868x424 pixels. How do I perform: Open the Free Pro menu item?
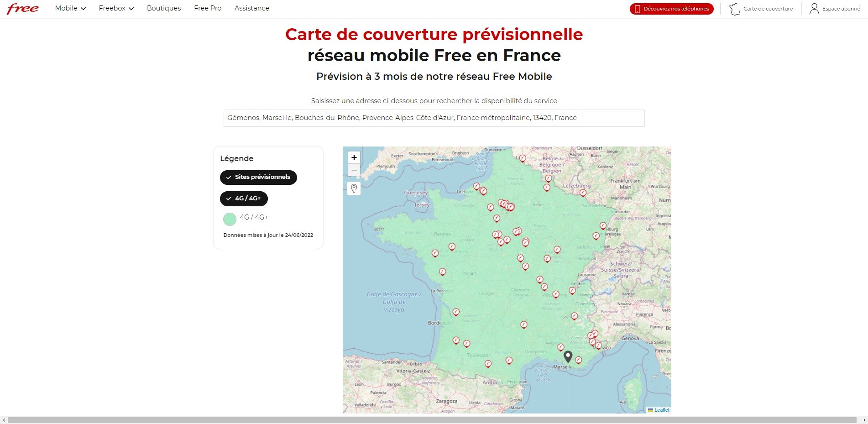208,8
